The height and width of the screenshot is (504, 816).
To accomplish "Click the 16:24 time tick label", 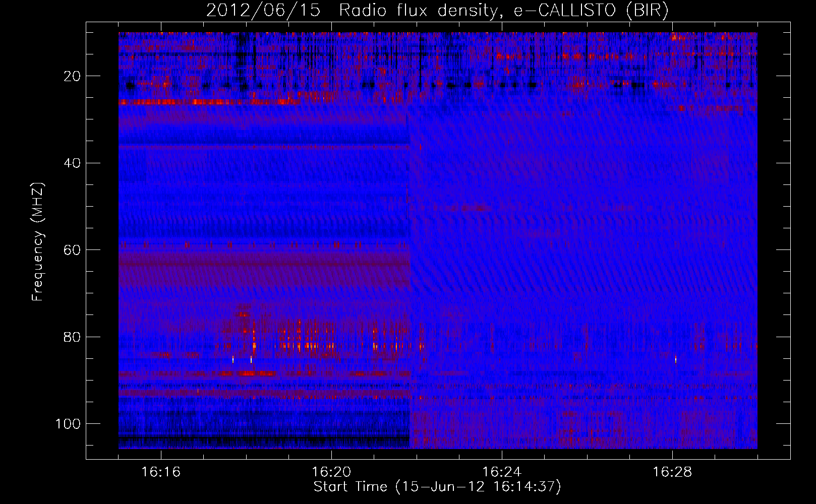I will (x=502, y=472).
